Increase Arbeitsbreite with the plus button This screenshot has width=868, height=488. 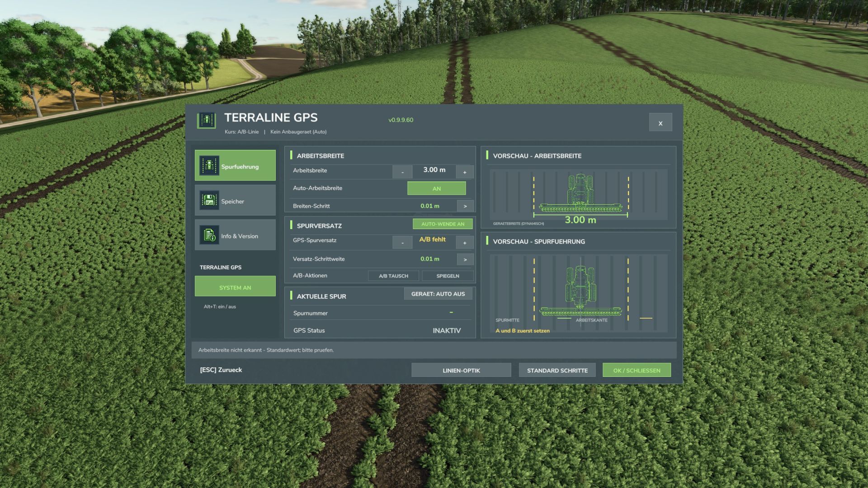465,172
